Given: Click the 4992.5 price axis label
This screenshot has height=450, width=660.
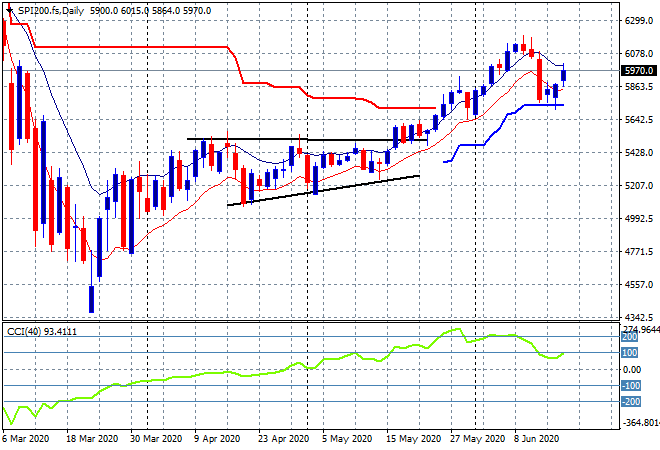Looking at the screenshot, I should [x=639, y=218].
